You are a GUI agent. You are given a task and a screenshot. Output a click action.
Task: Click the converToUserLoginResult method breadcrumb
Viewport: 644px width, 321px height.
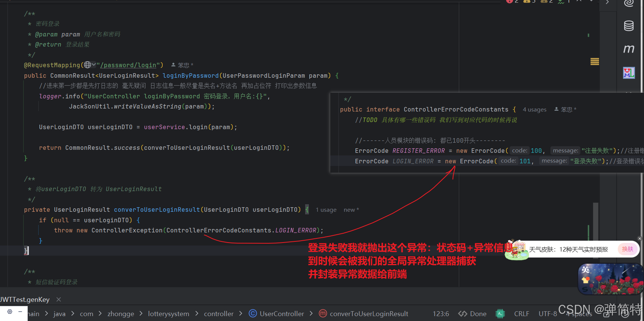(369, 314)
